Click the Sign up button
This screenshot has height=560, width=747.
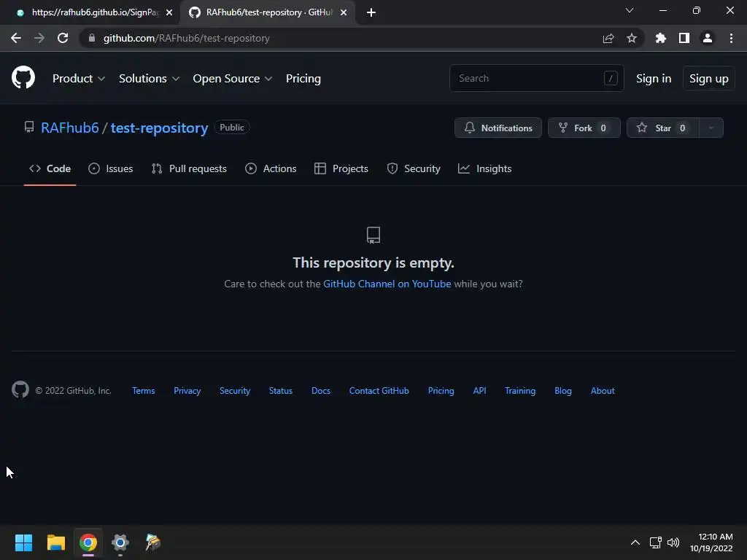pyautogui.click(x=709, y=79)
